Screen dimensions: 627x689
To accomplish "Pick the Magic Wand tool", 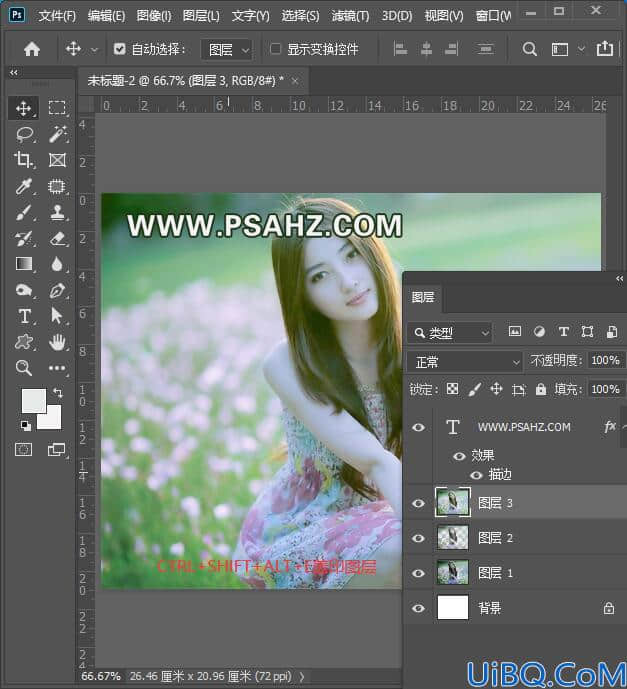I will tap(57, 134).
